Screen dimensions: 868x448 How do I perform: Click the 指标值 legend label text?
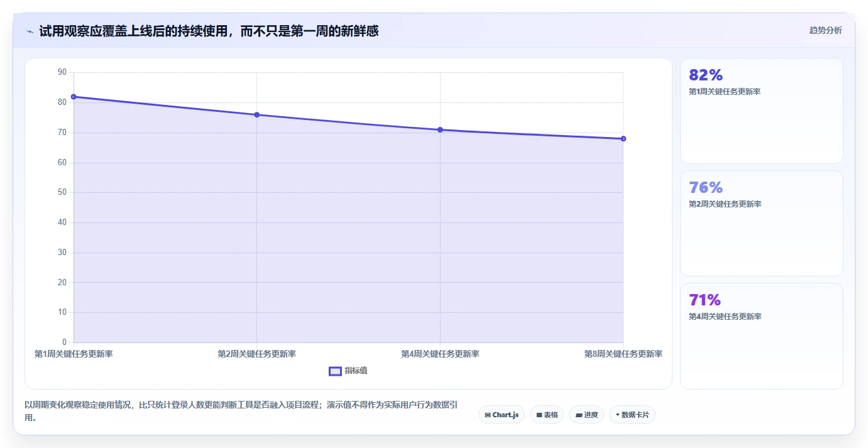tap(356, 371)
